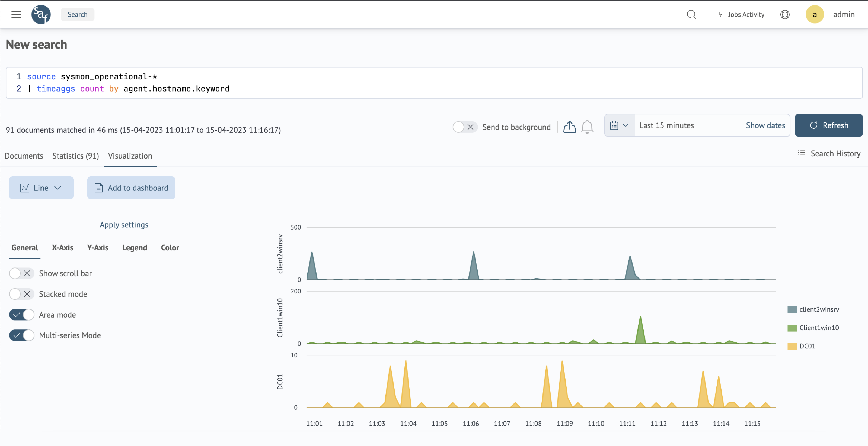This screenshot has width=868, height=446.
Task: Click the admin user avatar
Action: click(814, 14)
